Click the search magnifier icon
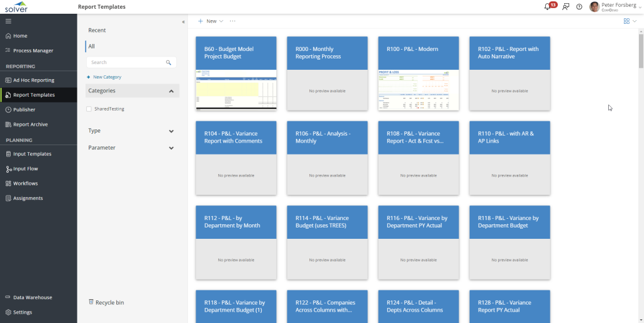The image size is (644, 323). (x=169, y=63)
